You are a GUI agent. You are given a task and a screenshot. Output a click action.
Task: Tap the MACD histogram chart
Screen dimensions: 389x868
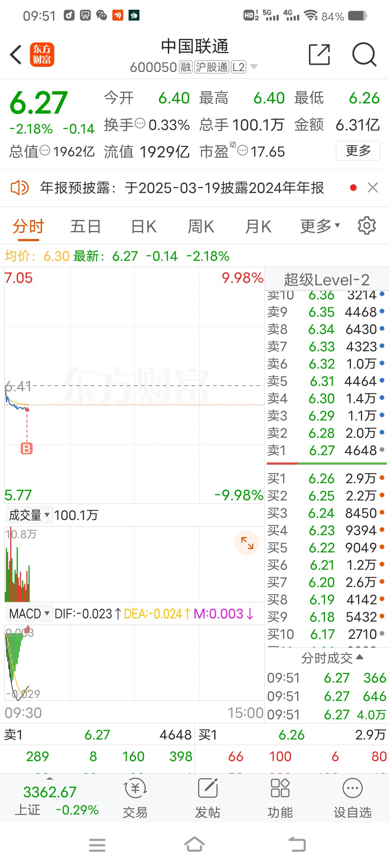(134, 663)
